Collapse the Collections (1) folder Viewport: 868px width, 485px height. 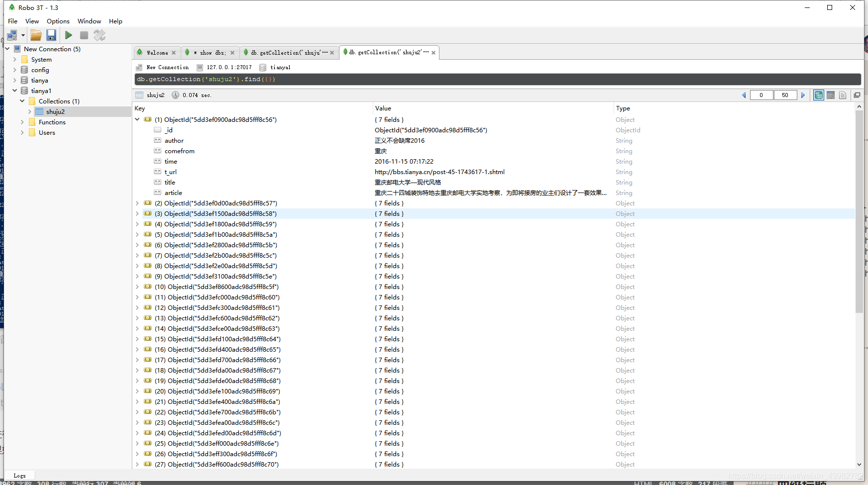pos(22,101)
